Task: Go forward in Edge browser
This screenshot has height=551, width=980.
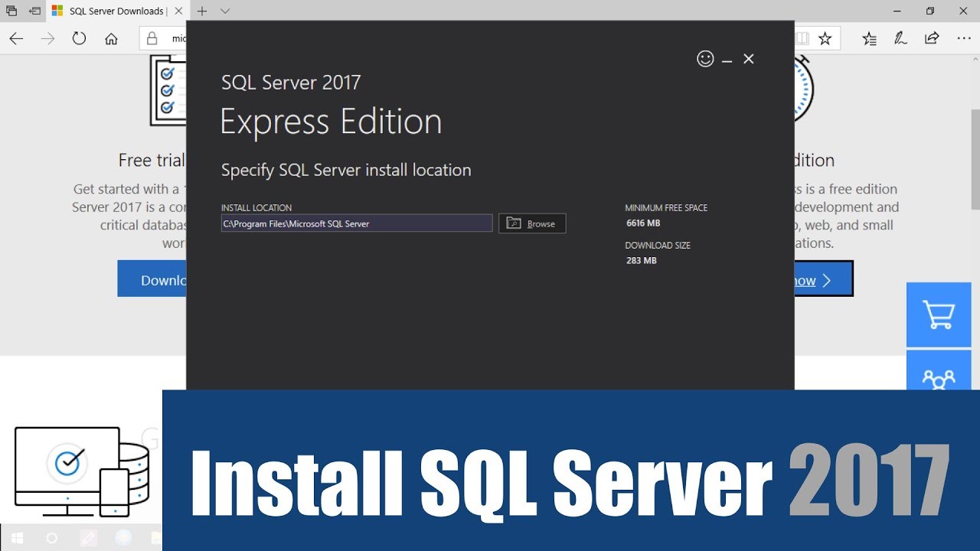Action: coord(48,39)
